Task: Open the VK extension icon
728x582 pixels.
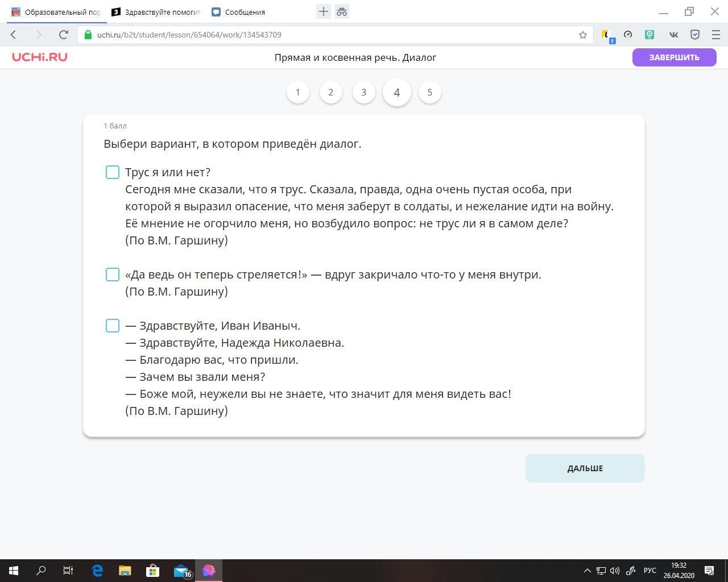Action: 673,35
